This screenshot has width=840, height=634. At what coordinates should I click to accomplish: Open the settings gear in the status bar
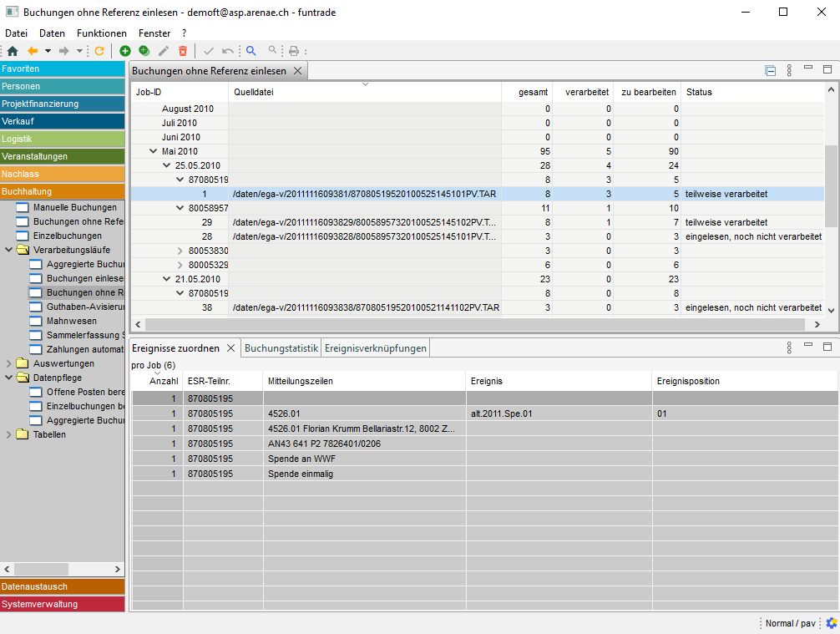pos(831,623)
